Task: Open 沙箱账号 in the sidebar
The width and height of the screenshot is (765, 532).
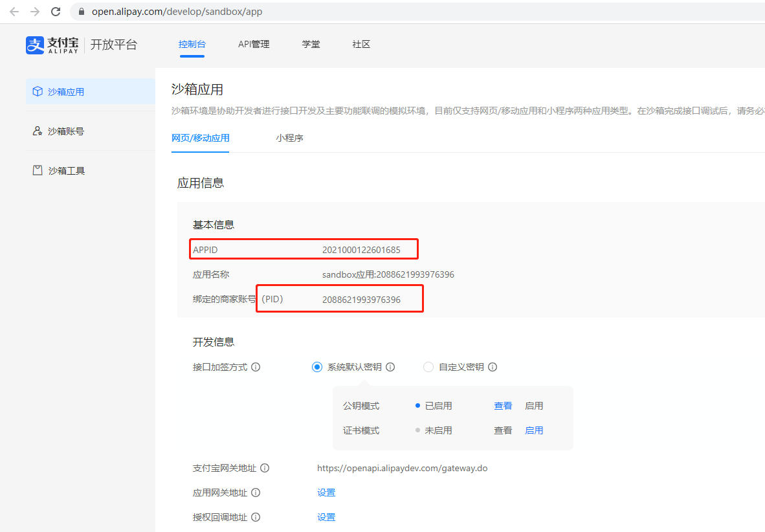Action: point(90,131)
